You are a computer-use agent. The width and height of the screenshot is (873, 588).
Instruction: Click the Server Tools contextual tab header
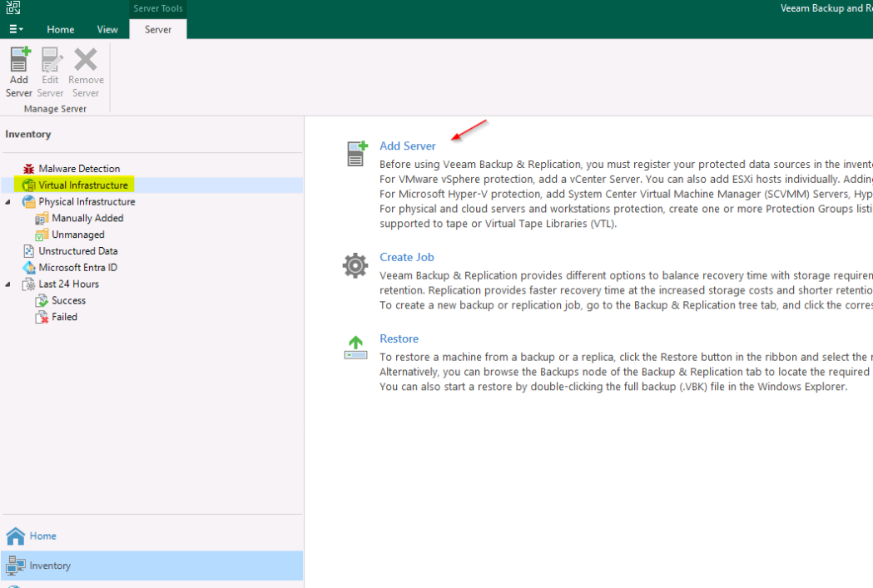(158, 8)
